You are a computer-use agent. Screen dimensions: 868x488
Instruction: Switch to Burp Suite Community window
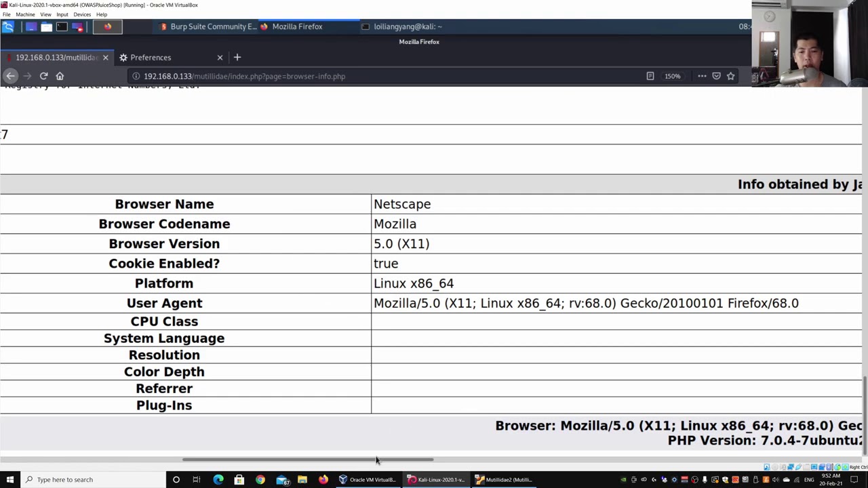208,26
